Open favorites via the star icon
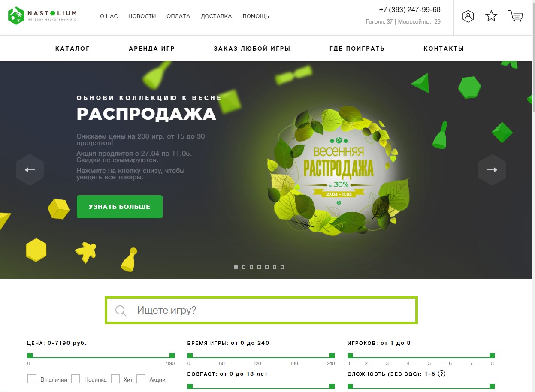 pos(491,16)
